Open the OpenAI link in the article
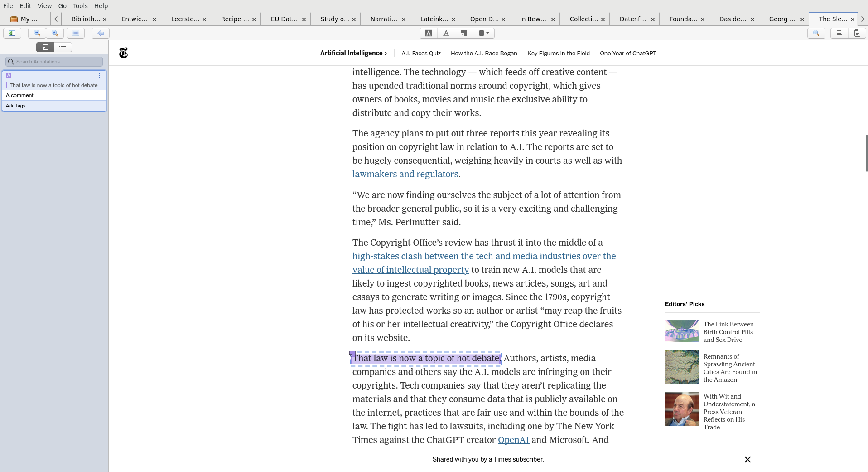868x472 pixels. 513,440
